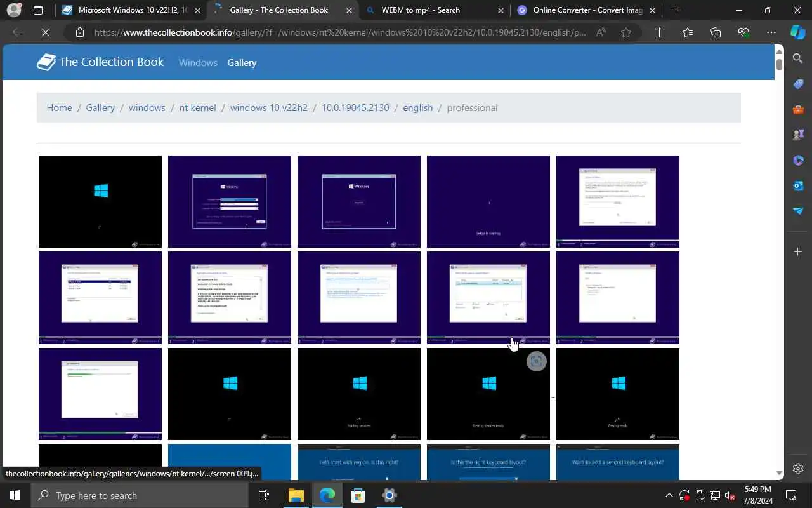The width and height of the screenshot is (812, 508).
Task: Open File Explorer from taskbar
Action: 296,495
